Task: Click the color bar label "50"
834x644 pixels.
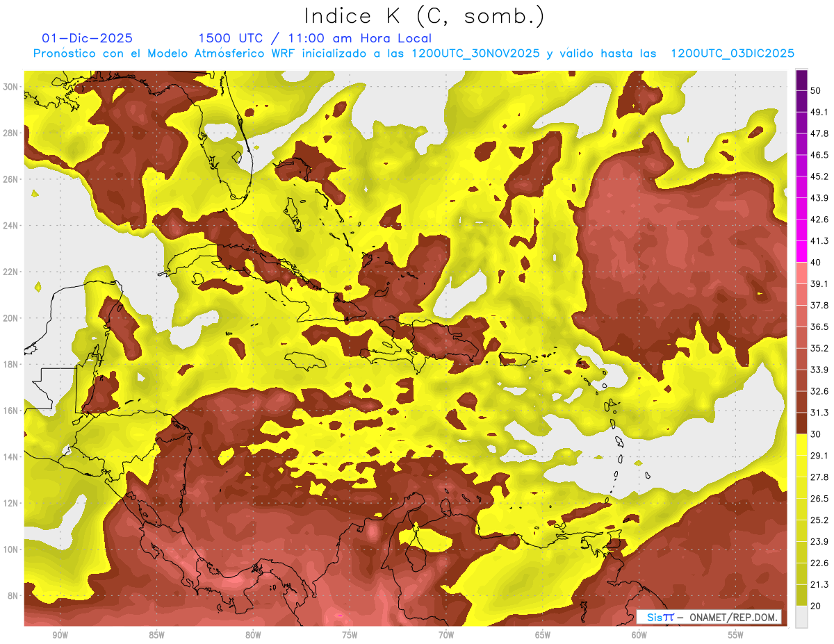Action: pyautogui.click(x=817, y=90)
